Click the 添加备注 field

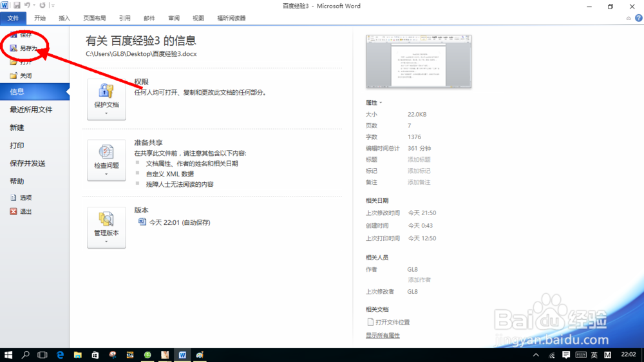click(x=419, y=182)
